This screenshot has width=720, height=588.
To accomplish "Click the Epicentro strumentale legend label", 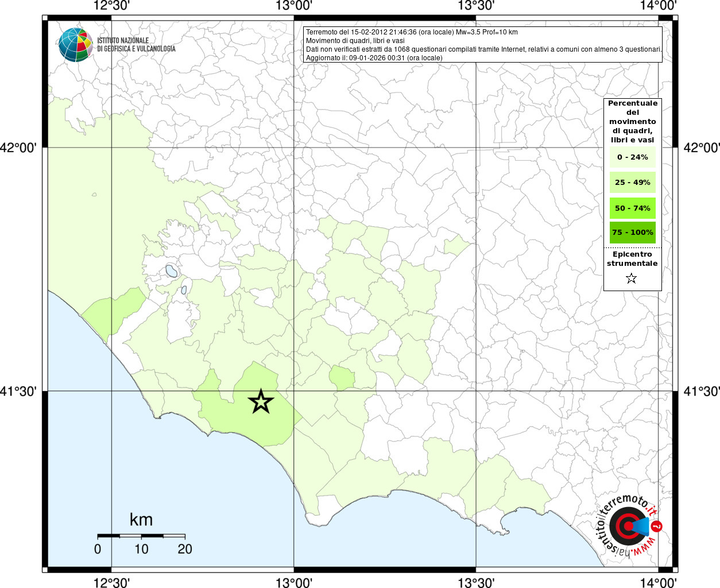I will tap(632, 258).
